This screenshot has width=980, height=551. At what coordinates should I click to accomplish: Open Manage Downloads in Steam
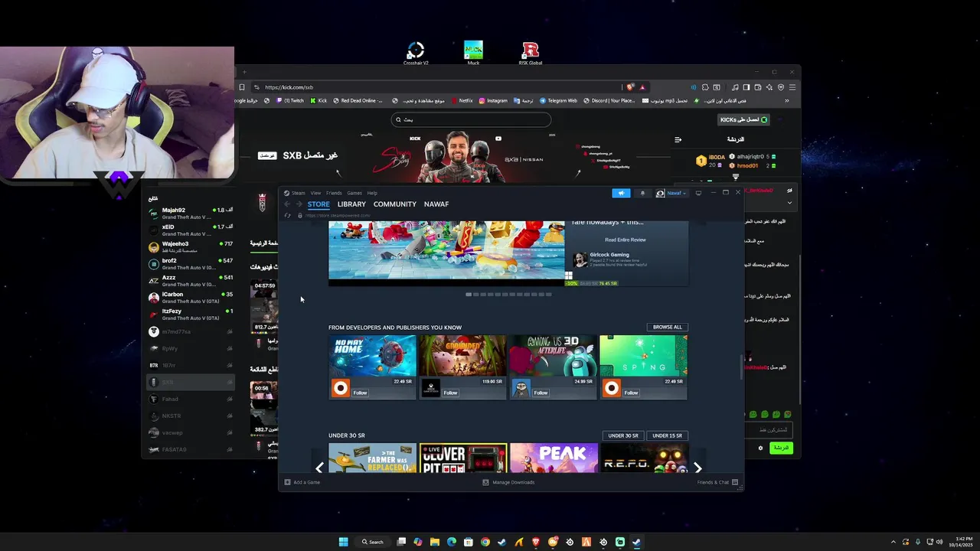tap(508, 482)
